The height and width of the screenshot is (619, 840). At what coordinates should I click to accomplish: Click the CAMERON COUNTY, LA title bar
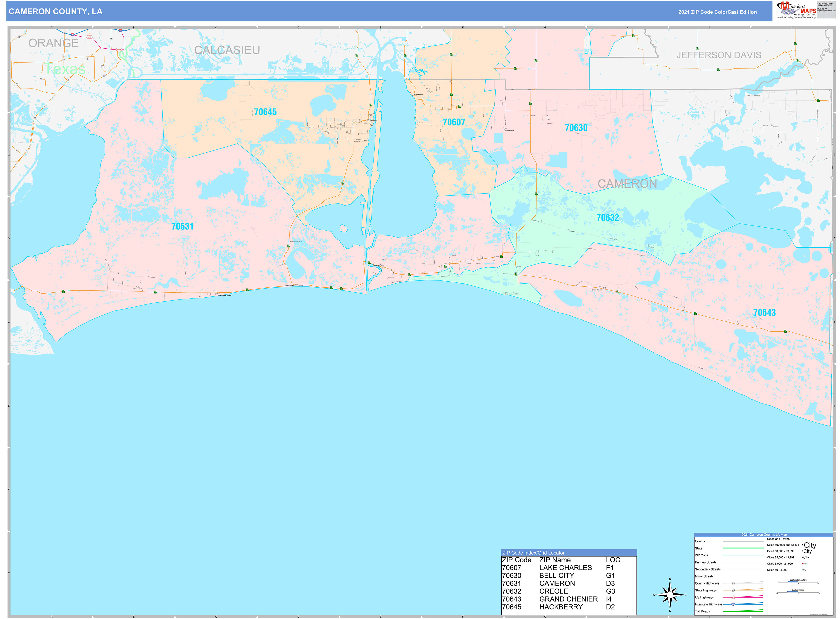point(55,12)
